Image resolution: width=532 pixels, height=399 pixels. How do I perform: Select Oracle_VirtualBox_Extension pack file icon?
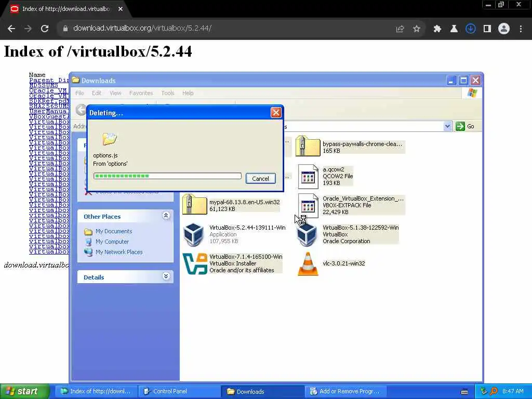[308, 206]
